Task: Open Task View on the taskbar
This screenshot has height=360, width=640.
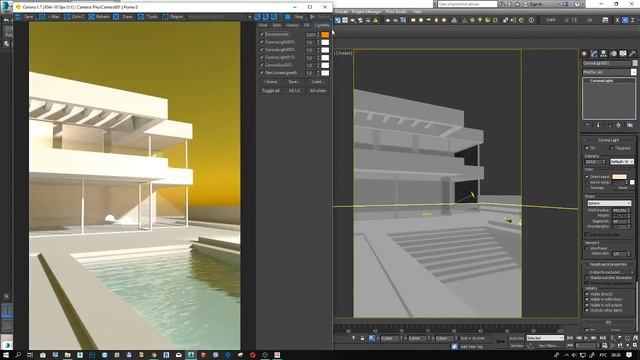Action: click(x=30, y=355)
